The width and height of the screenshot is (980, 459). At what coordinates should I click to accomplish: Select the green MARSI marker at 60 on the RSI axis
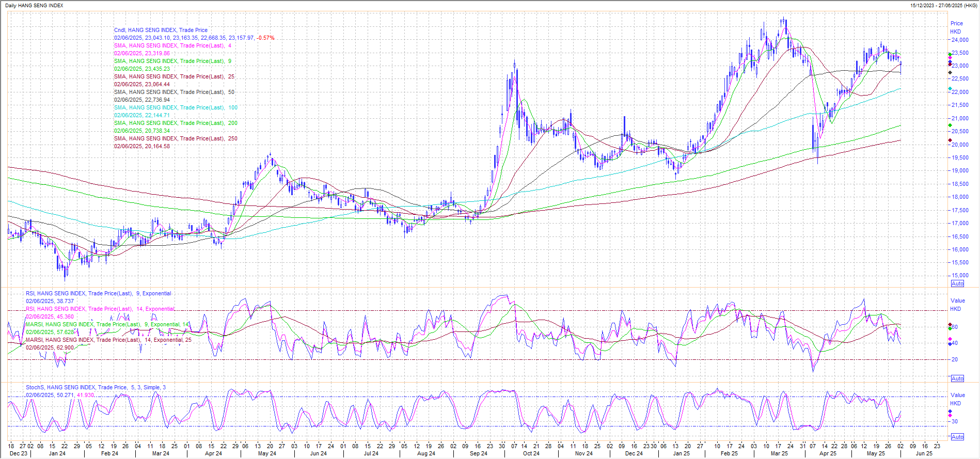[950, 328]
